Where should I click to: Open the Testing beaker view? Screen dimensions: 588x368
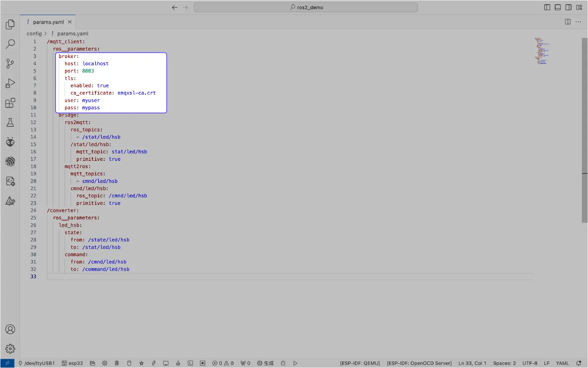point(10,122)
